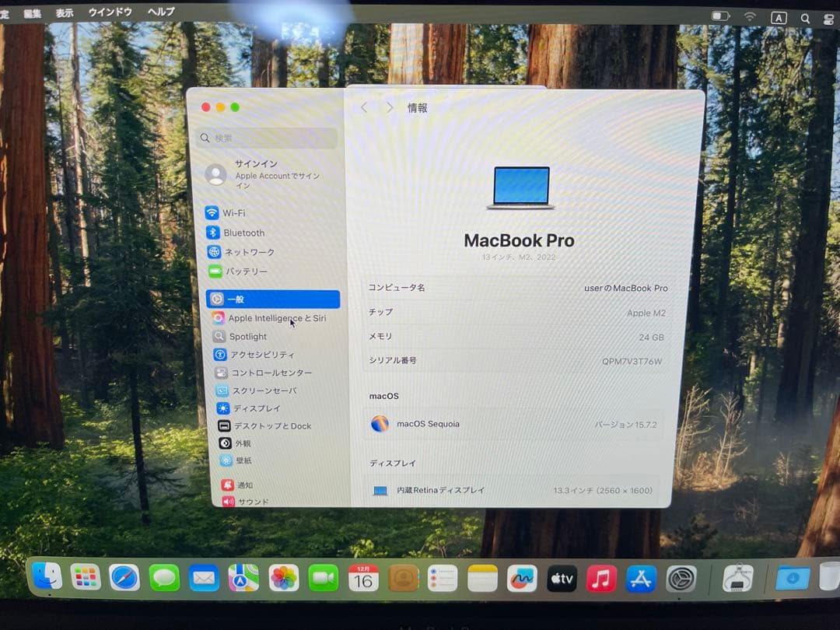Open サウンド settings at the sidebar bottom
Viewport: 840px width, 630px height.
(249, 501)
